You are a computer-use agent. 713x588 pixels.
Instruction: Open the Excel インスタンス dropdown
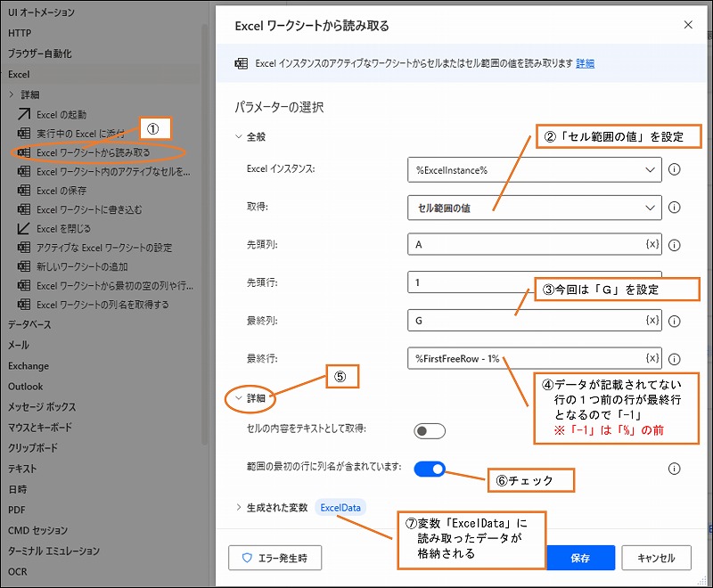pos(534,170)
